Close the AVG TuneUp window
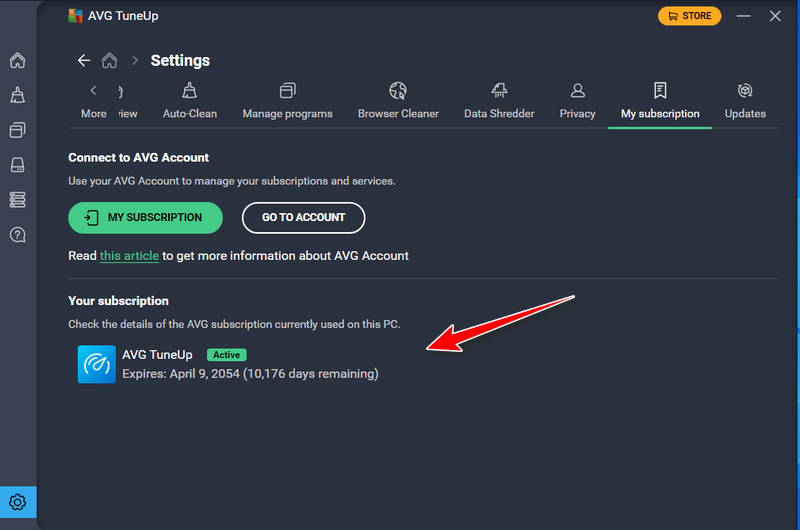Screen dimensions: 800x530 [x=775, y=16]
